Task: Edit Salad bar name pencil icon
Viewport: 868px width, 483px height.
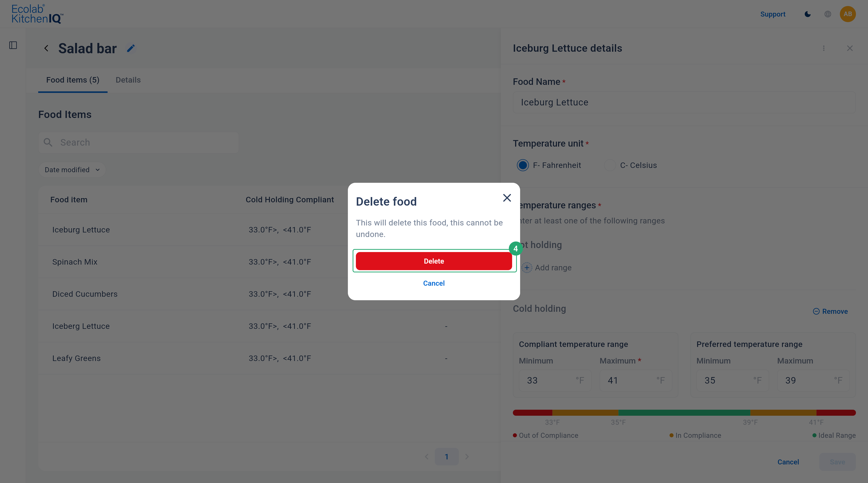Action: (x=131, y=48)
